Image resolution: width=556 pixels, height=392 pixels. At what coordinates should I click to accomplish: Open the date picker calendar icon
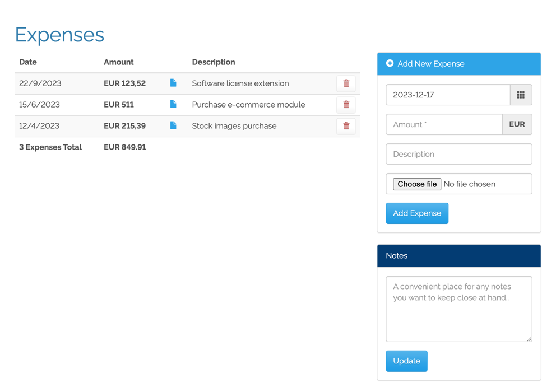pos(521,95)
